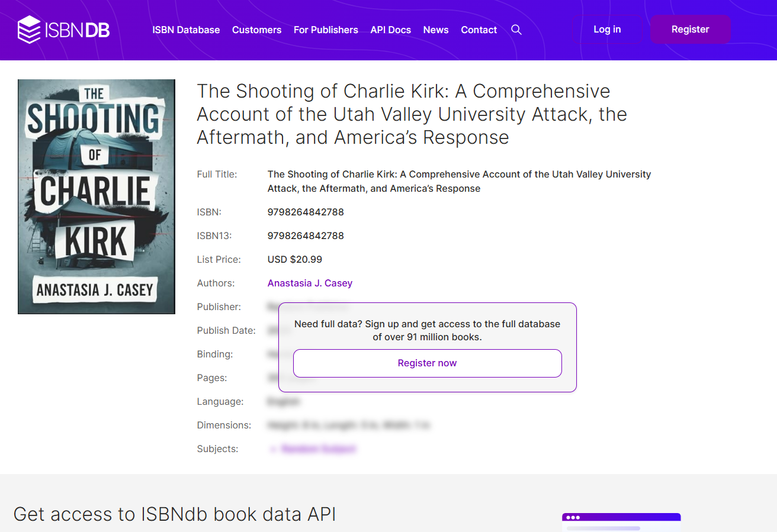Click the 'Publisher:' label

(x=219, y=307)
